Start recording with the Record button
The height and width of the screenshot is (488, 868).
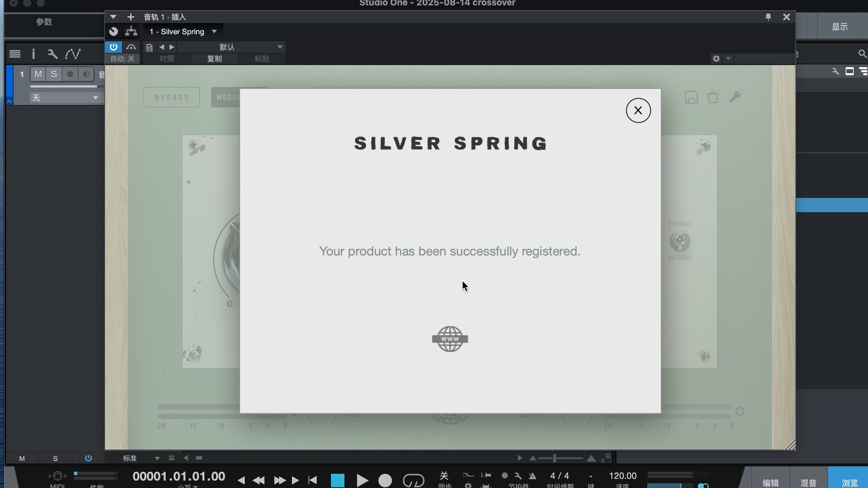(x=385, y=480)
